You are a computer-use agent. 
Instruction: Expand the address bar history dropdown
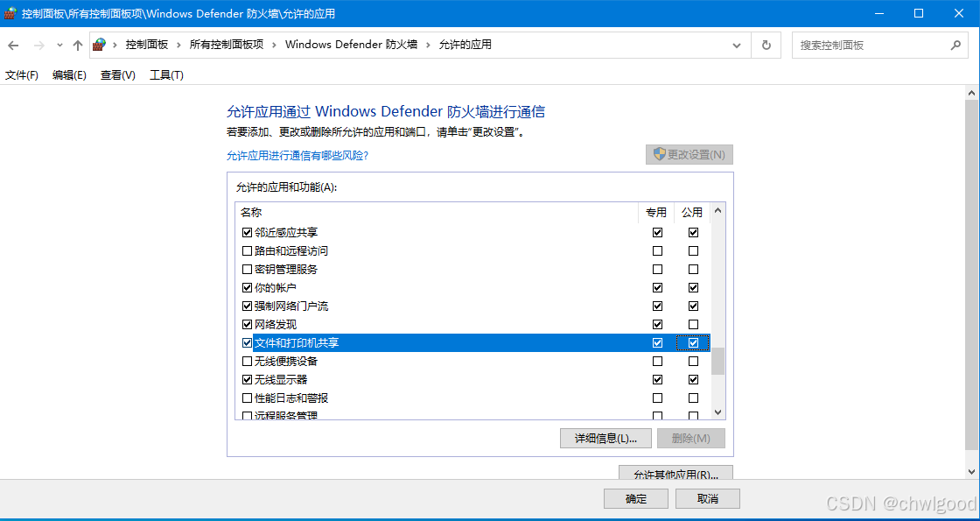[x=738, y=45]
